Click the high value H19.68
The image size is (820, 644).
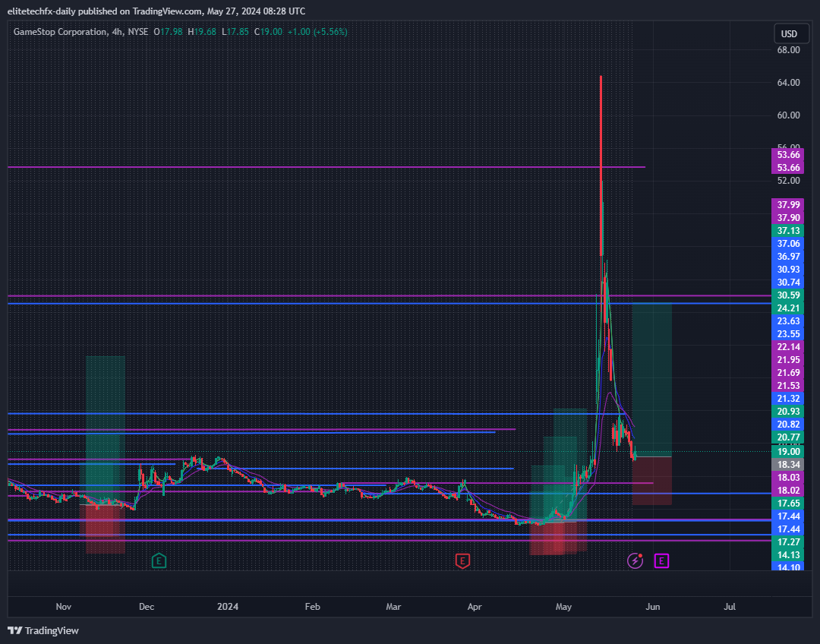[202, 32]
